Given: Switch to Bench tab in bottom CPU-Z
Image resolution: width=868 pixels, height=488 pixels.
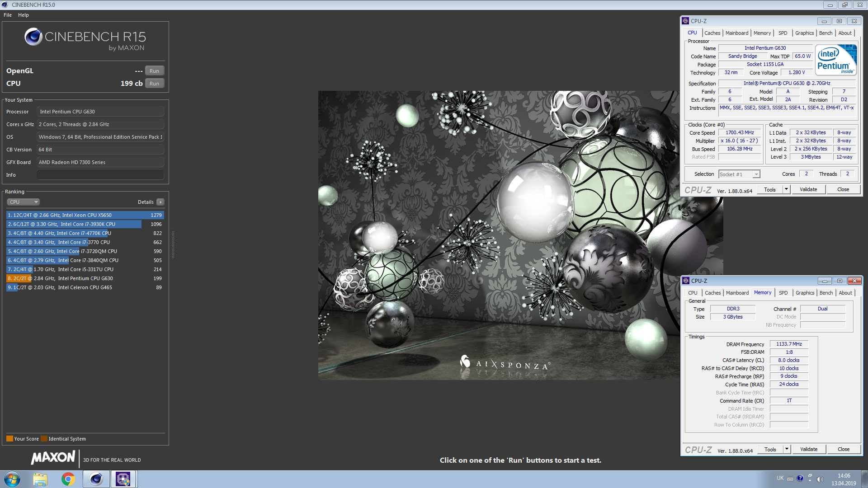Looking at the screenshot, I should [826, 293].
